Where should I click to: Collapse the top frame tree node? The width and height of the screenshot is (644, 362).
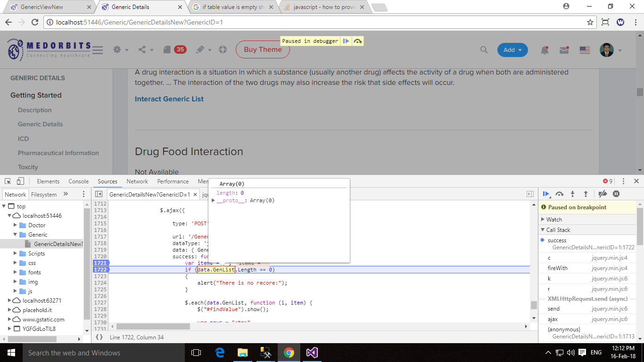pyautogui.click(x=5, y=206)
